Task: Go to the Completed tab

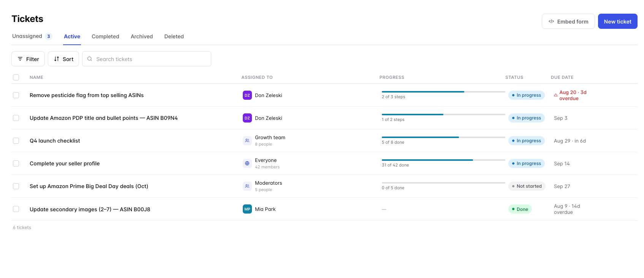Action: tap(105, 36)
